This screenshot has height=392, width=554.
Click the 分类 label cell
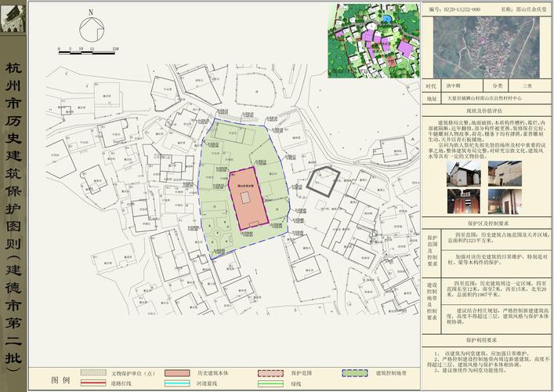pyautogui.click(x=498, y=86)
